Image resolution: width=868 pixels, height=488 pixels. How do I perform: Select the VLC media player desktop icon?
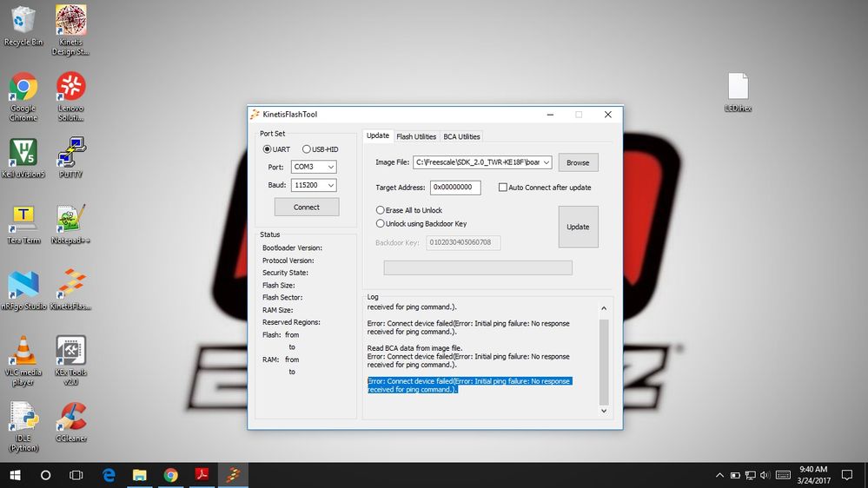[23, 360]
